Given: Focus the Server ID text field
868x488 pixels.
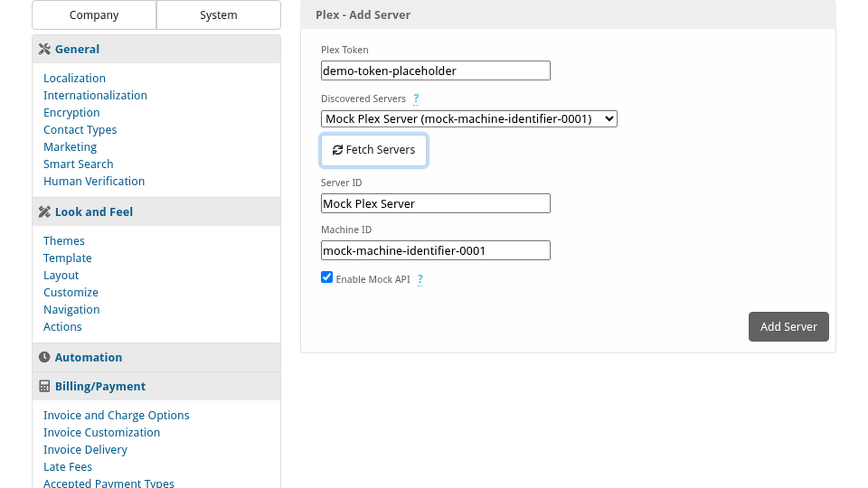Looking at the screenshot, I should pos(435,203).
